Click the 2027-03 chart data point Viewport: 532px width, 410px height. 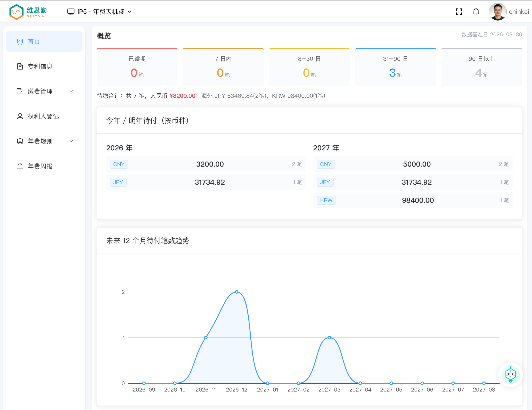[x=329, y=337]
